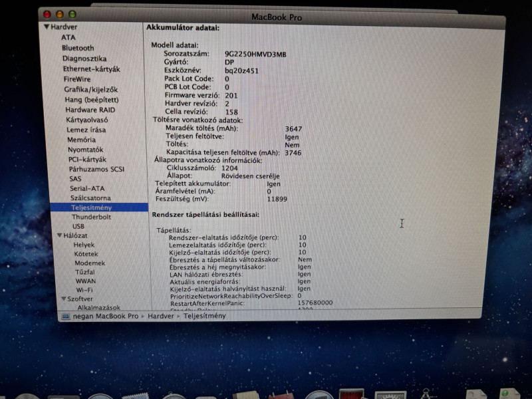Collapse the Hardver section disclosure triangle
Image resolution: width=532 pixels, height=399 pixels.
(x=47, y=27)
